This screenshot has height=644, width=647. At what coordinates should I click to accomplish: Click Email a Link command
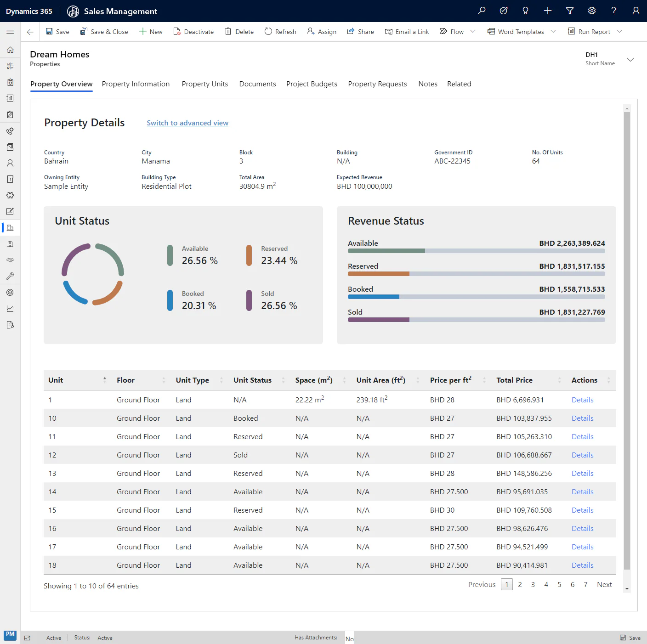click(407, 32)
